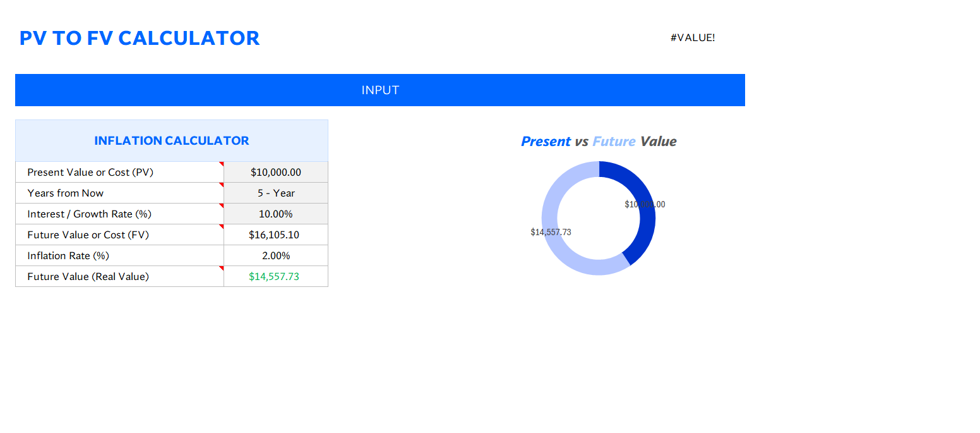Select the Future Value or Cost (FV) label
The height and width of the screenshot is (433, 980).
coord(88,235)
